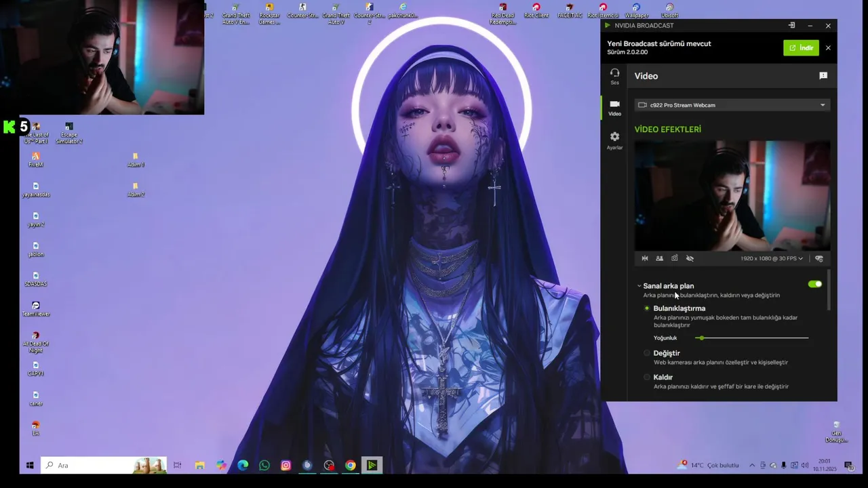Screen dimensions: 868x488
Task: Open Ayarlar settings in NVIDIA Broadcast sidebar
Action: (614, 140)
